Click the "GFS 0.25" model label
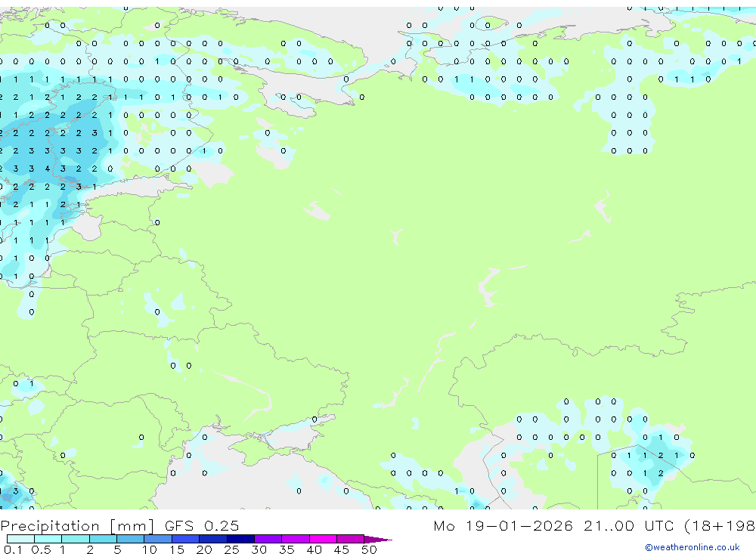This screenshot has height=554, width=756. (x=202, y=525)
